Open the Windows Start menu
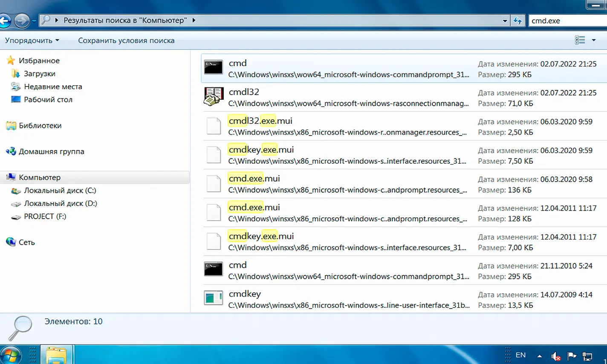 click(x=10, y=355)
